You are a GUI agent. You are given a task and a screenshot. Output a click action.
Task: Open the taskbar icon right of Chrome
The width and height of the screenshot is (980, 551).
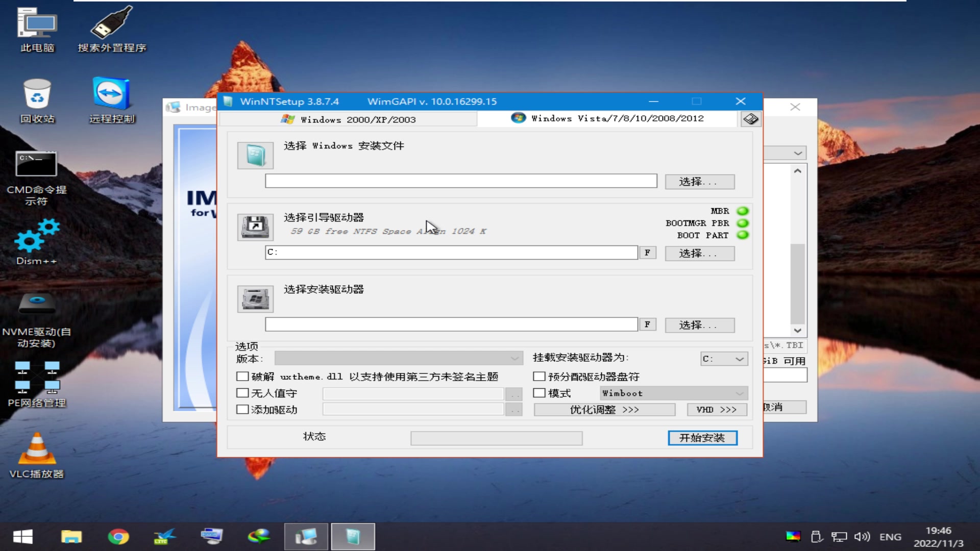click(165, 537)
